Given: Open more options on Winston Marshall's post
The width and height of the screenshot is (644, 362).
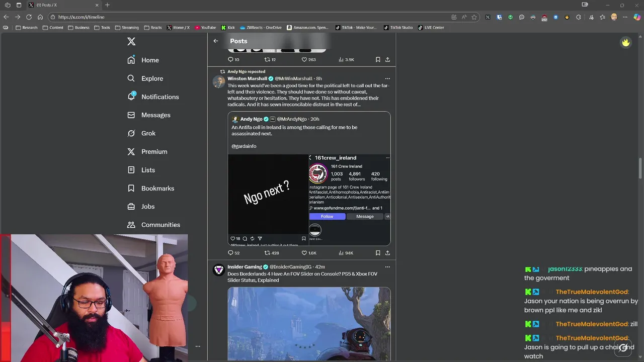Looking at the screenshot, I should (387, 78).
